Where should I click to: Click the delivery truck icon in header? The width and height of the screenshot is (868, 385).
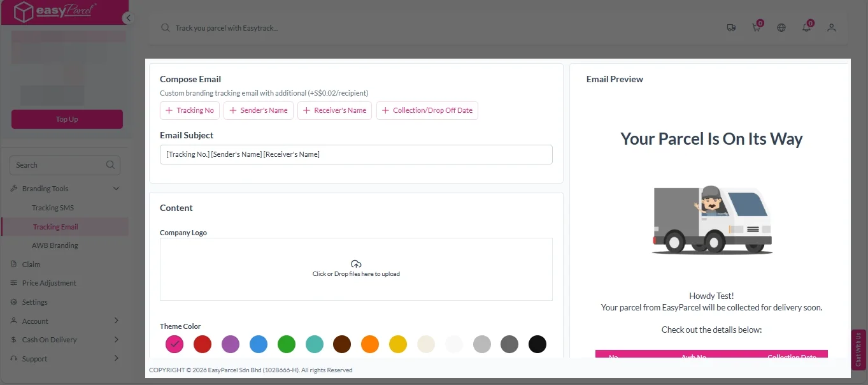pyautogui.click(x=731, y=28)
